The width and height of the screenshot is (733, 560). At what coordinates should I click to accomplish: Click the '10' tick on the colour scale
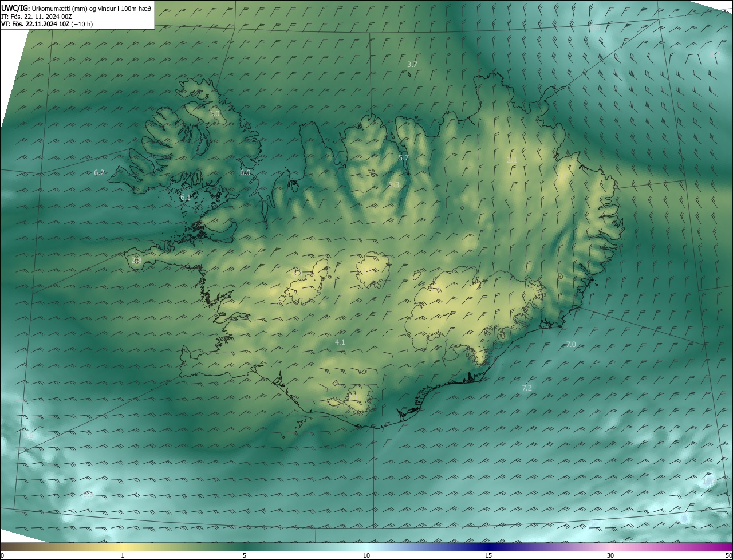(x=366, y=555)
